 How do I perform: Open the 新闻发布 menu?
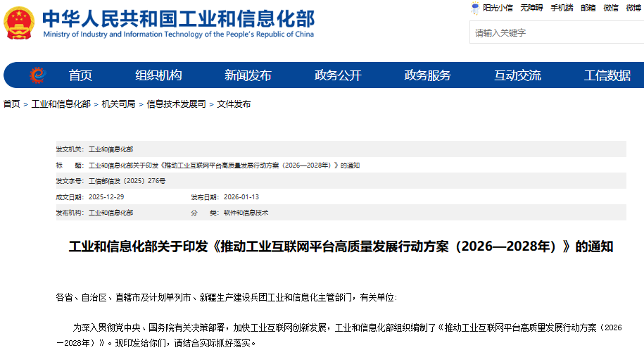(x=248, y=75)
